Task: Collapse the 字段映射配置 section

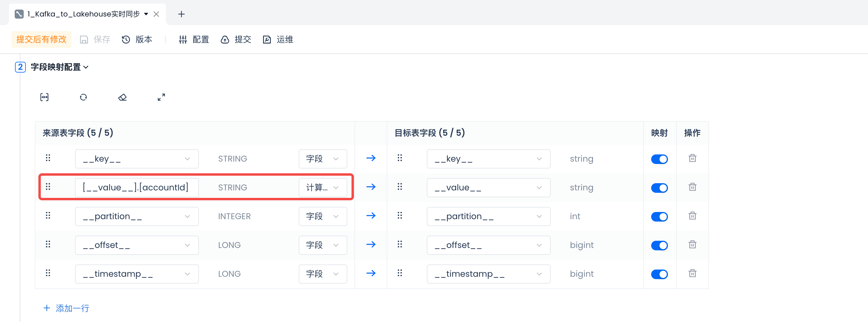Action: click(x=86, y=67)
